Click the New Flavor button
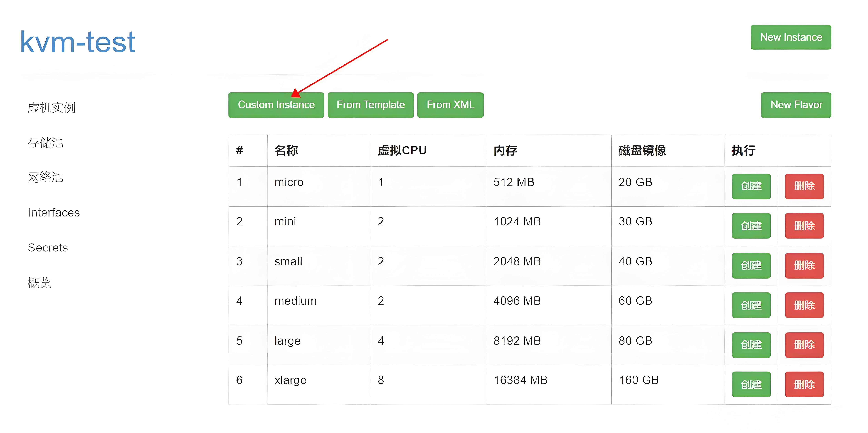Viewport: 868px width, 433px height. click(796, 105)
